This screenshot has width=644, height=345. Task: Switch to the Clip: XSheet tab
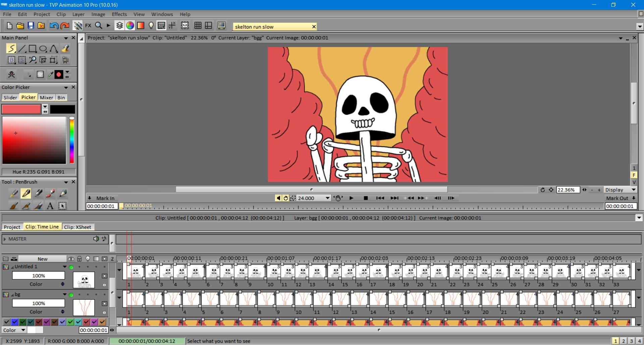coord(78,227)
